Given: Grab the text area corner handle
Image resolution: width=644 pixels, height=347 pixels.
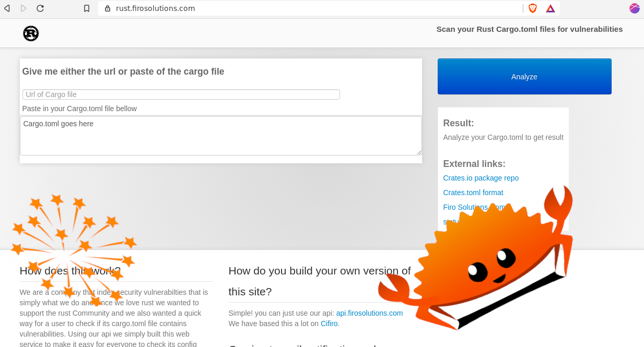Looking at the screenshot, I should click(419, 152).
